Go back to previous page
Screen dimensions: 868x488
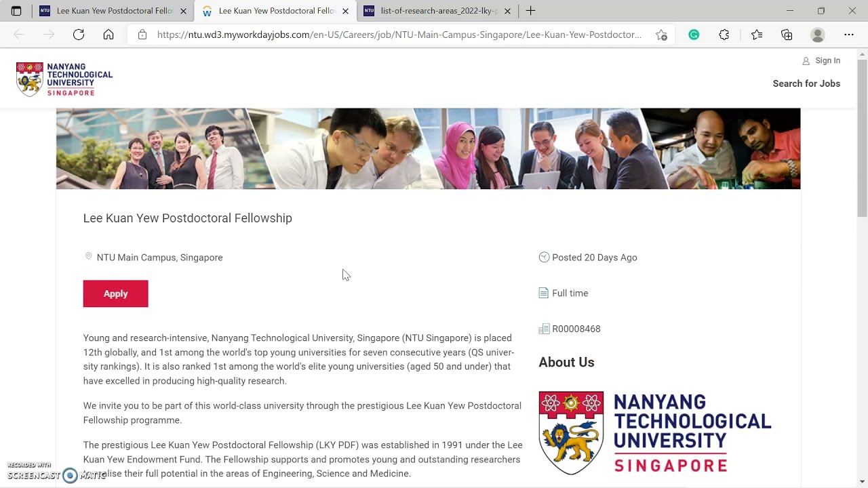tap(19, 35)
